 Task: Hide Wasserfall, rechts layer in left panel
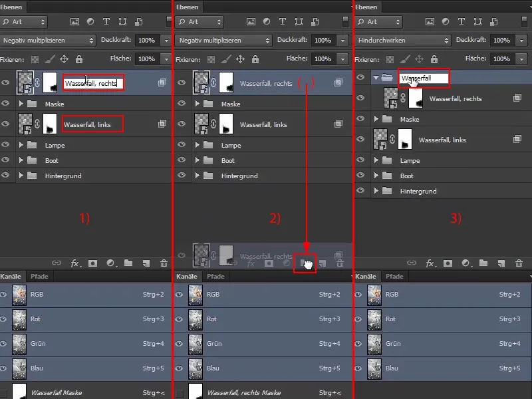coord(5,82)
